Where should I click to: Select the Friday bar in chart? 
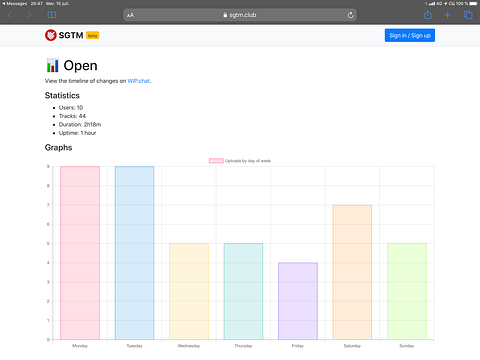[298, 301]
